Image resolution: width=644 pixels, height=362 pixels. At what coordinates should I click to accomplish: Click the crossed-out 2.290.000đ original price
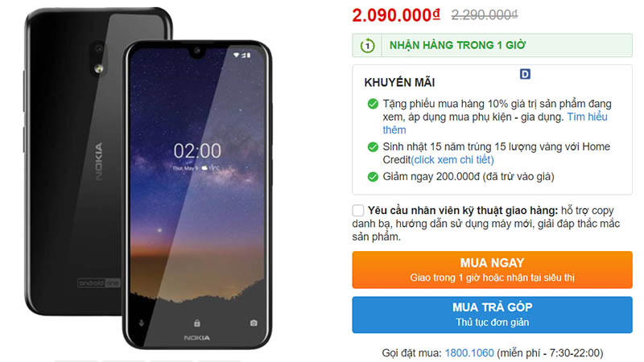pos(485,15)
